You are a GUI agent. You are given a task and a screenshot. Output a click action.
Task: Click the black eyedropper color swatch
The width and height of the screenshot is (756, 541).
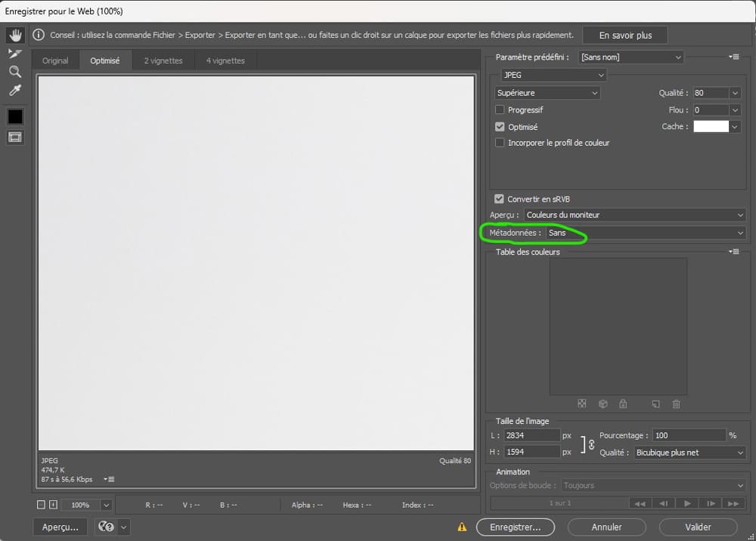[x=15, y=116]
